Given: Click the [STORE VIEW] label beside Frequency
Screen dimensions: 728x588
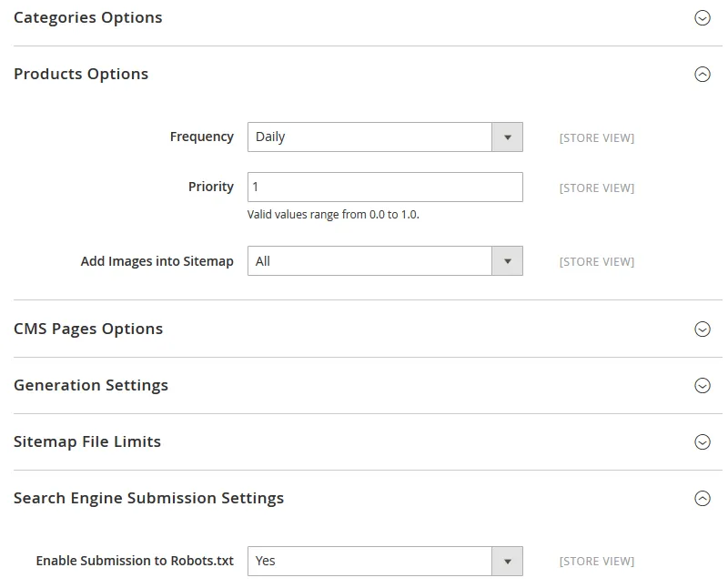Looking at the screenshot, I should coord(595,137).
